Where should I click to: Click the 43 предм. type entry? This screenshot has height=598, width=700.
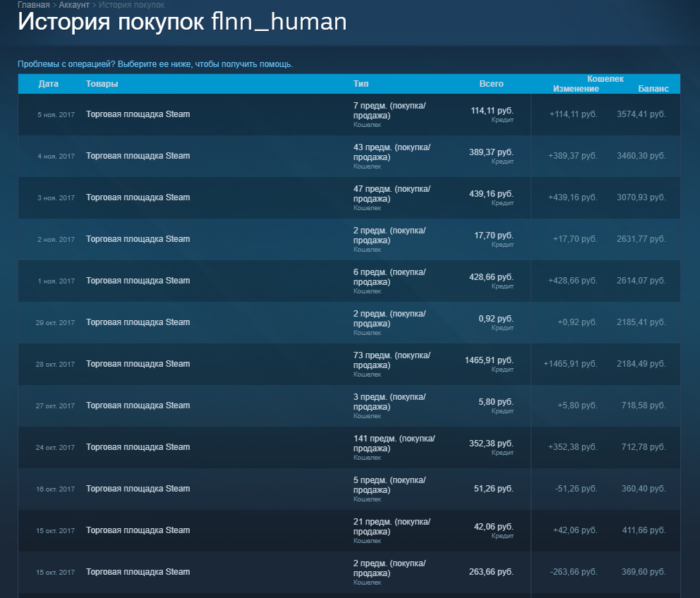click(392, 152)
